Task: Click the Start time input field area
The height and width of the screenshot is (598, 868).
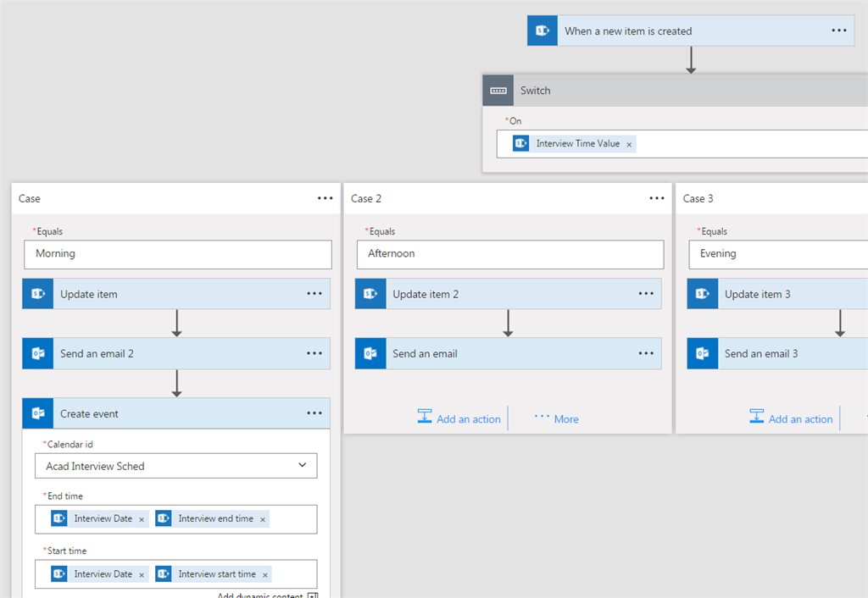Action: pyautogui.click(x=176, y=574)
